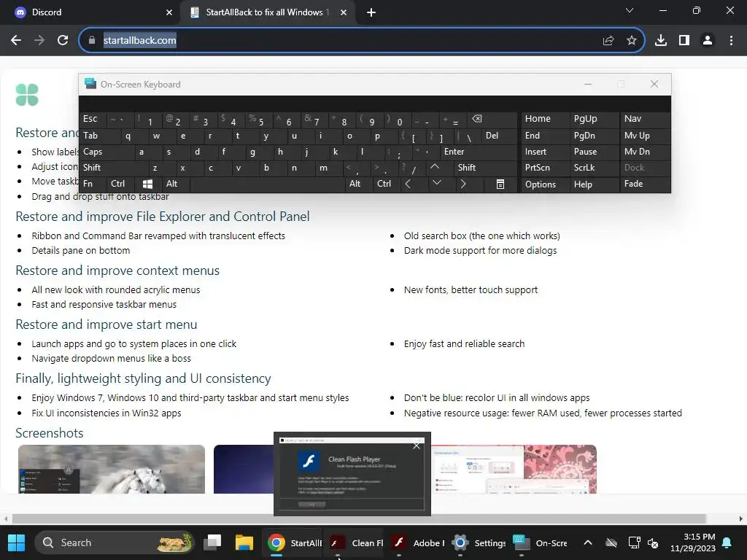Click the share page icon in the address bar
This screenshot has height=560, width=747.
pyautogui.click(x=608, y=41)
